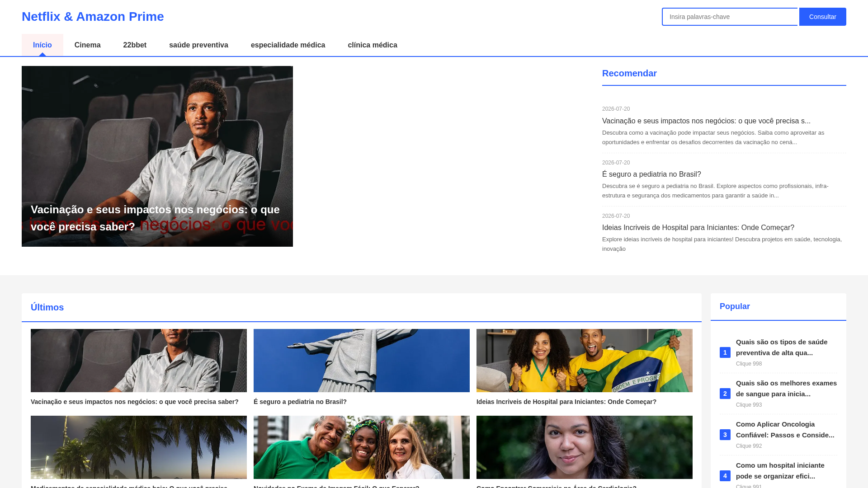The width and height of the screenshot is (868, 488).
Task: Click the date above Ideias Incriveis recommended article
Action: [x=616, y=216]
